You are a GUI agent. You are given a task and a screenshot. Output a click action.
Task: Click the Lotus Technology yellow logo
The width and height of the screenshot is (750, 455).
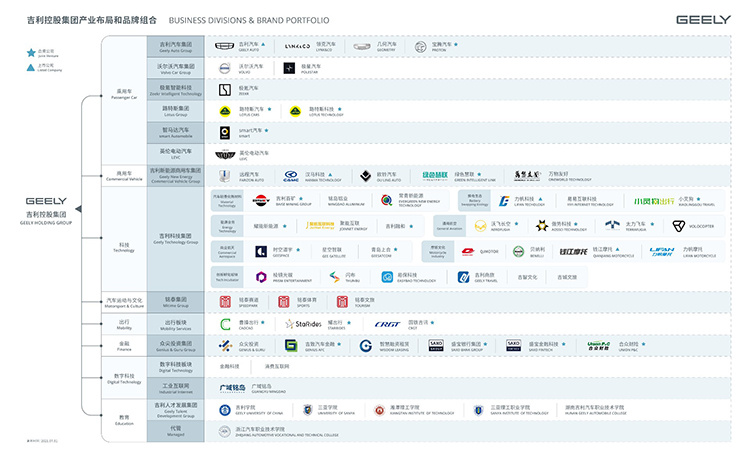point(296,111)
